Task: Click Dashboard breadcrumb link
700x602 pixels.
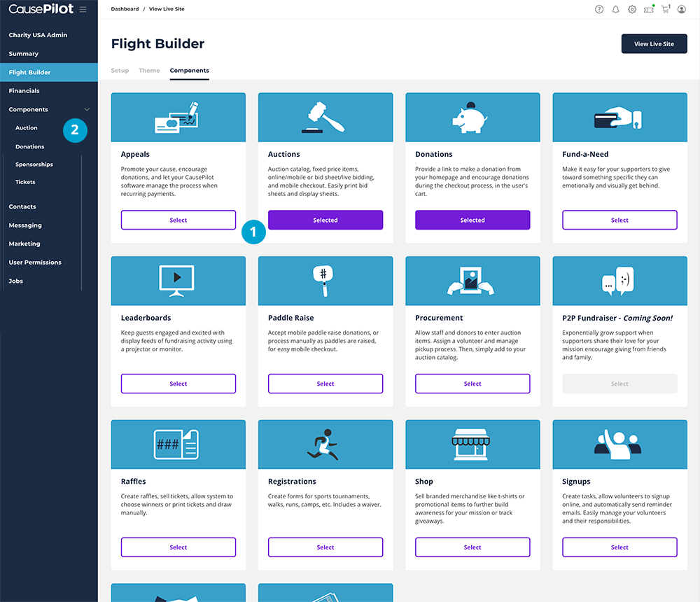Action: coord(125,9)
